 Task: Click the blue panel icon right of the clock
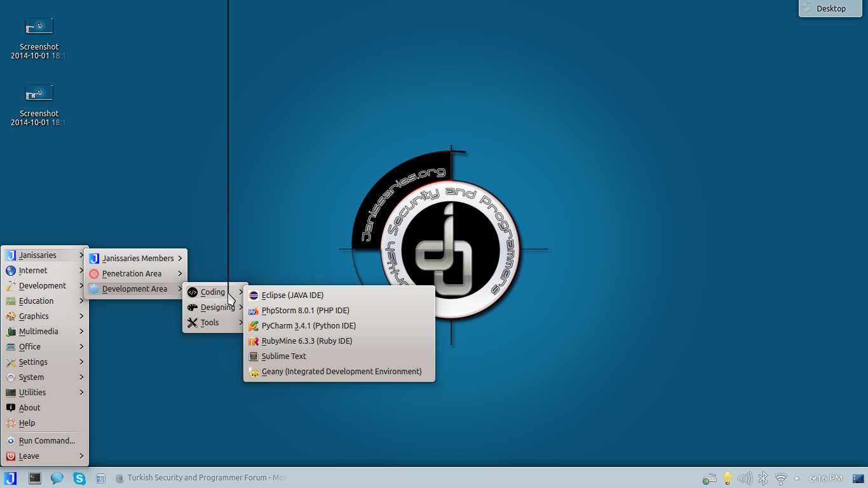(858, 478)
